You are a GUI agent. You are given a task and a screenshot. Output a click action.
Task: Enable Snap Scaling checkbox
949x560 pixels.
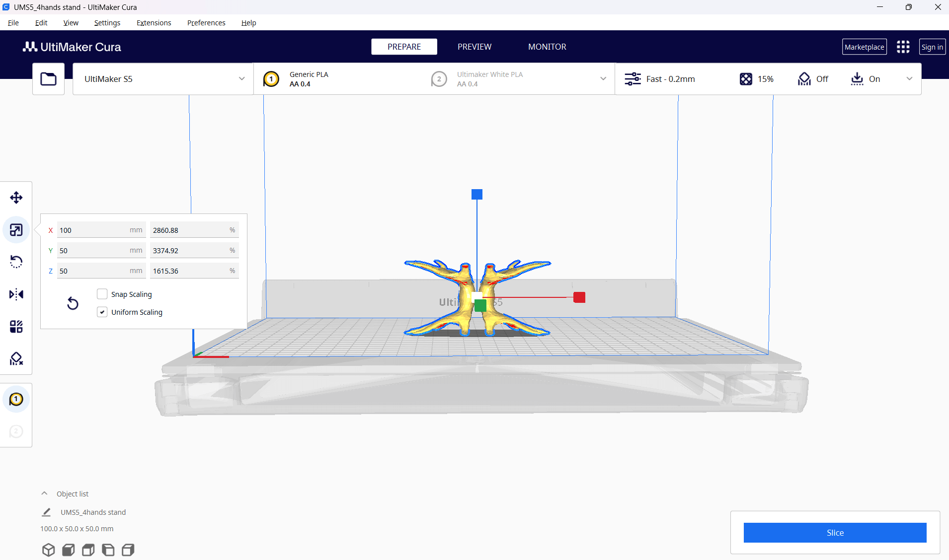[x=102, y=294]
